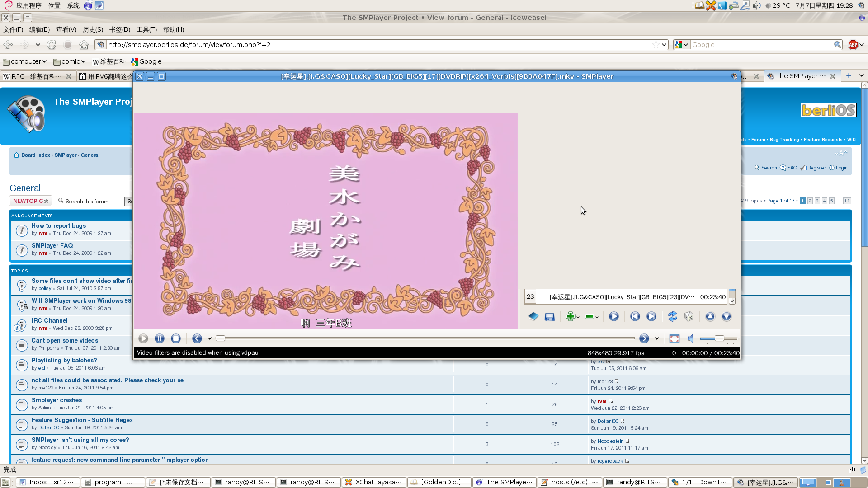
Task: Expand the comic bookmarks folder
Action: pyautogui.click(x=70, y=61)
